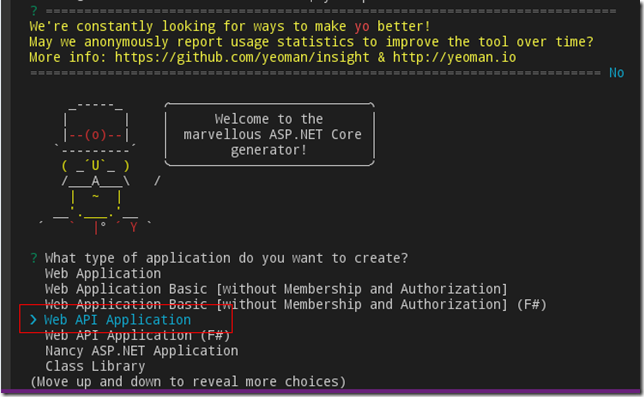Screen dimensions: 644x397
Task: Select Web API Application (F#) option
Action: pyautogui.click(x=137, y=335)
